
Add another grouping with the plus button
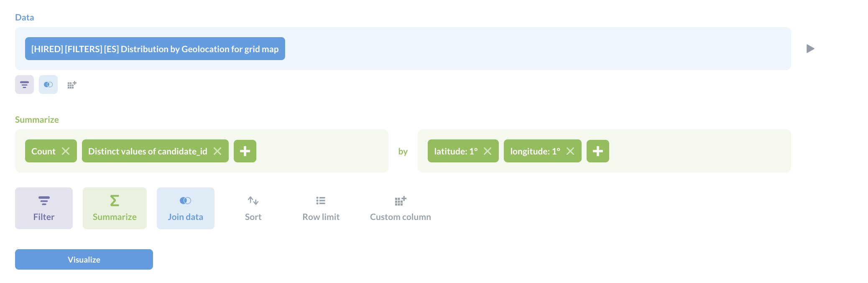(x=598, y=151)
